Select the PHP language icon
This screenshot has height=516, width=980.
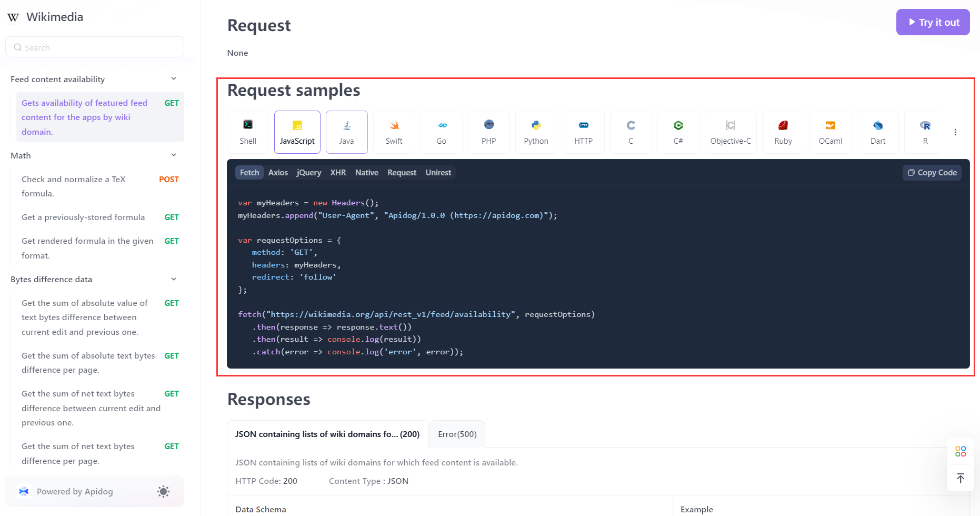pyautogui.click(x=489, y=132)
